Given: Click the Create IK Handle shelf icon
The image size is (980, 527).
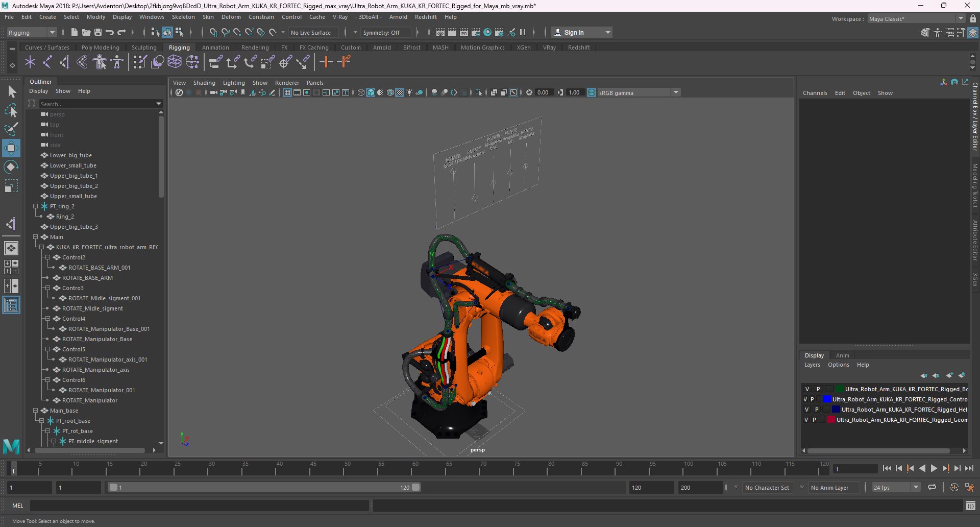Looking at the screenshot, I should [65, 62].
